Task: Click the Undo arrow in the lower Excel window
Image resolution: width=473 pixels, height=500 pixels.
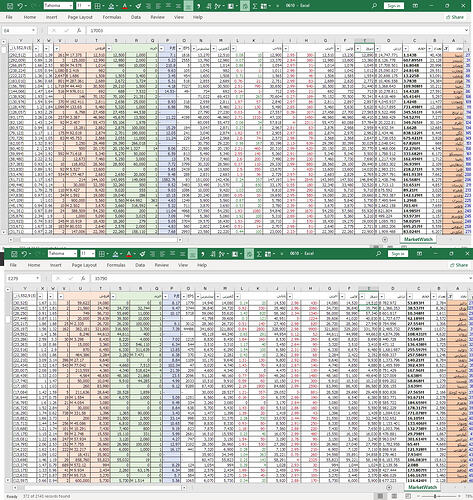Action: point(24,254)
